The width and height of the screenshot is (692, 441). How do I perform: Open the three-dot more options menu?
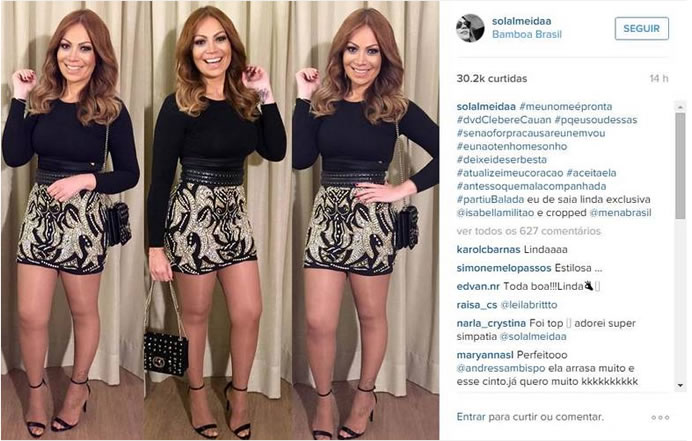[660, 417]
